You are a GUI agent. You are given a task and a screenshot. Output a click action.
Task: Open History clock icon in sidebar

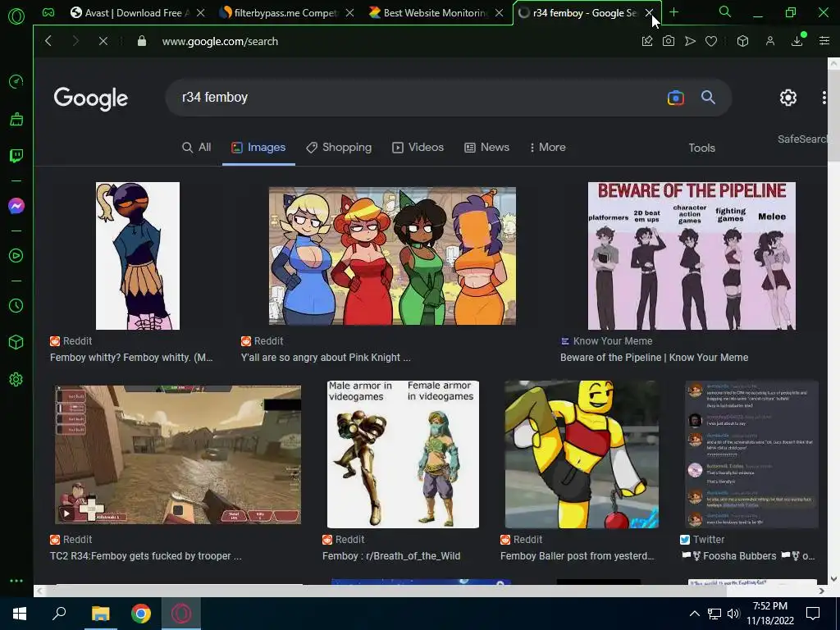click(x=16, y=305)
